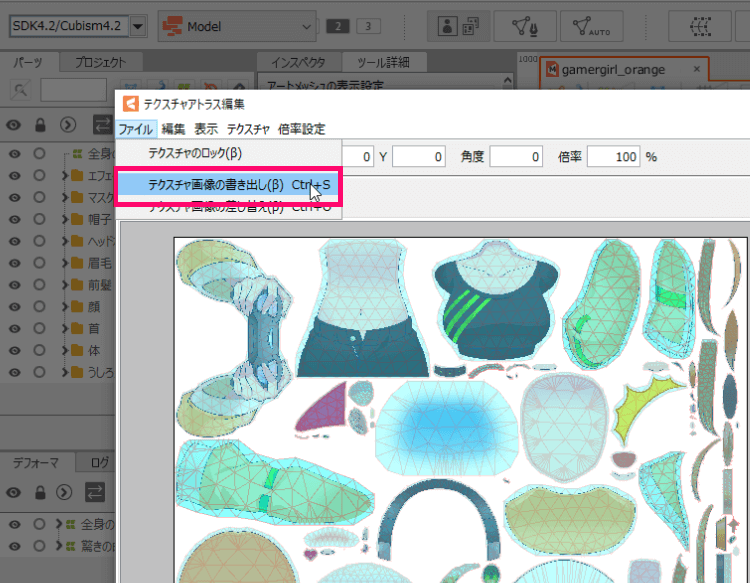Screen dimensions: 750x583
Task: Select the manual mesh edit tool
Action: [x=525, y=26]
